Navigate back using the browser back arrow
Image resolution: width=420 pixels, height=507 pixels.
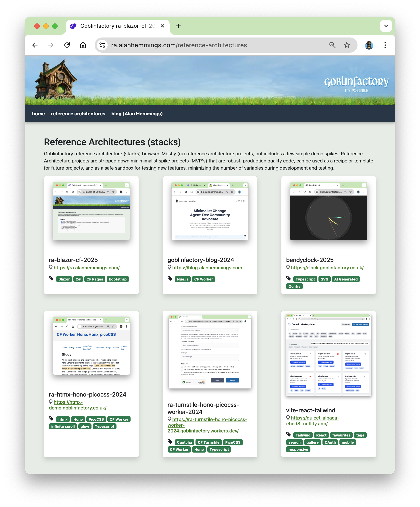point(35,45)
